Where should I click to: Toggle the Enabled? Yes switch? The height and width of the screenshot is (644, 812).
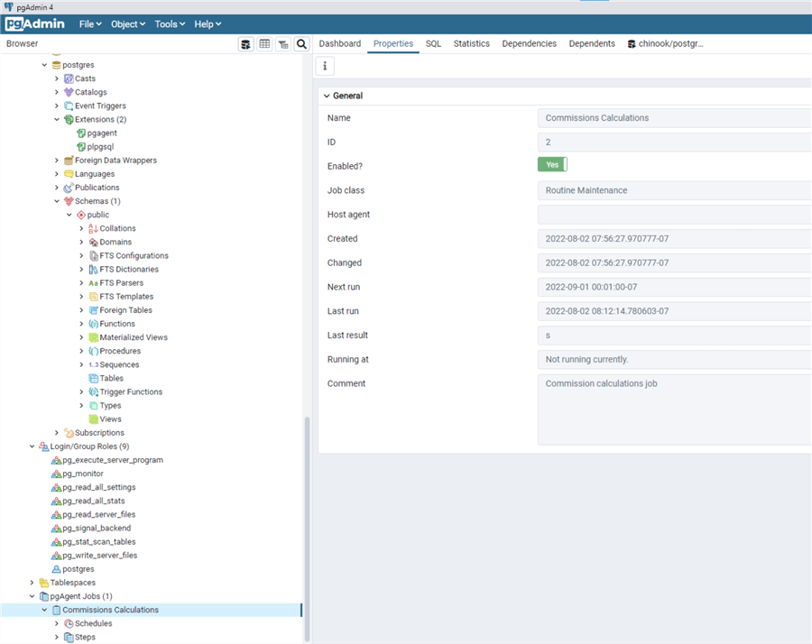[x=552, y=165]
